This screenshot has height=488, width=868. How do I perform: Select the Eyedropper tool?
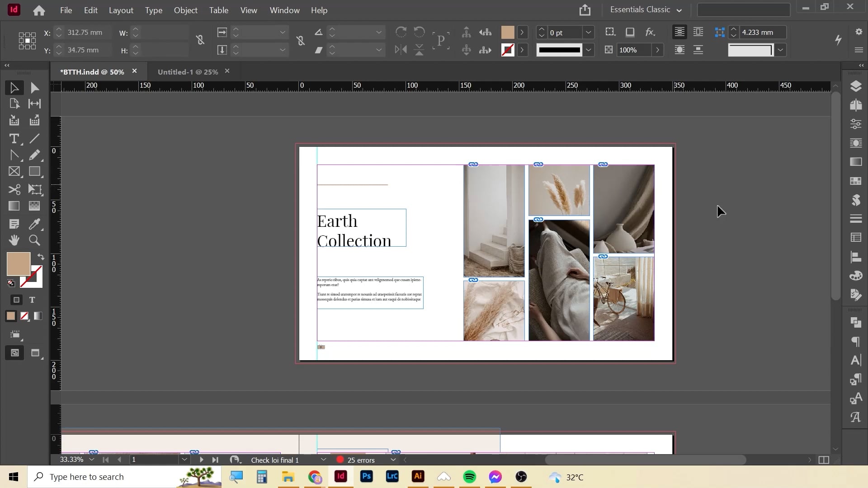(34, 224)
